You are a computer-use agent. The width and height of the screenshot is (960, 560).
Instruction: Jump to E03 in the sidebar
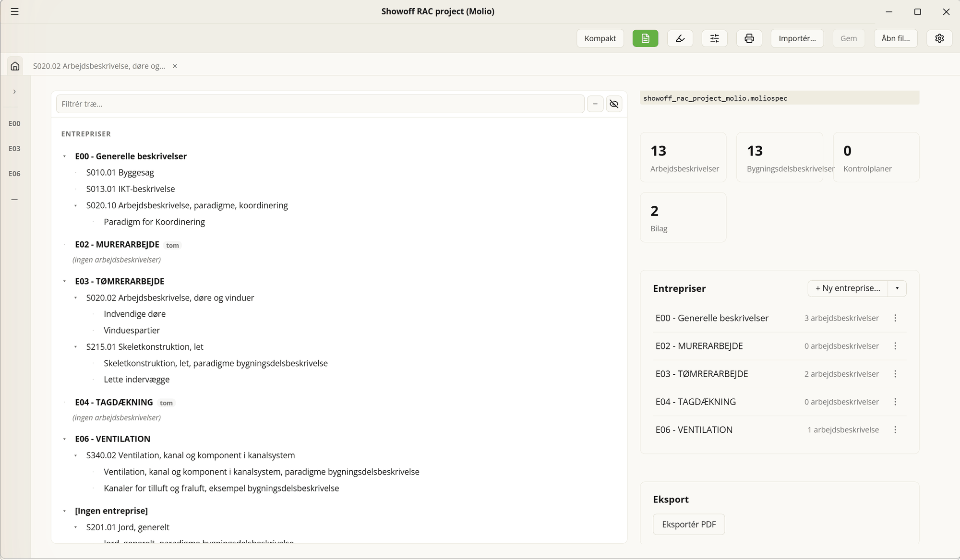pyautogui.click(x=14, y=148)
